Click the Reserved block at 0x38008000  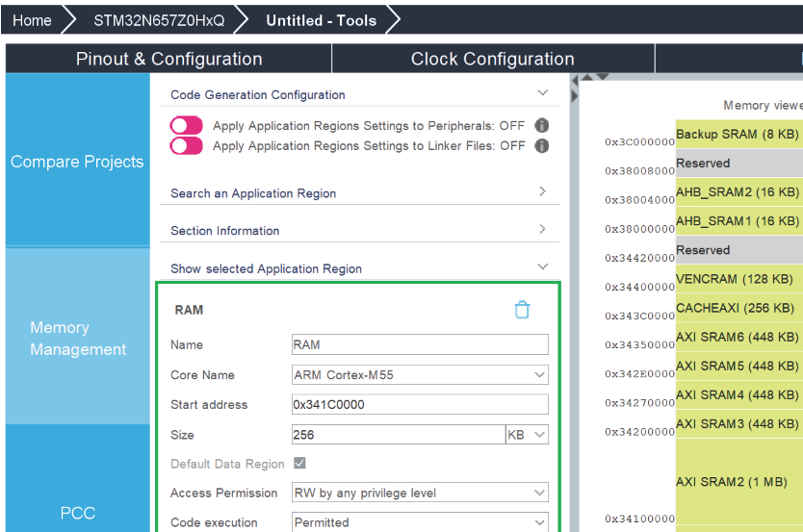(x=739, y=164)
